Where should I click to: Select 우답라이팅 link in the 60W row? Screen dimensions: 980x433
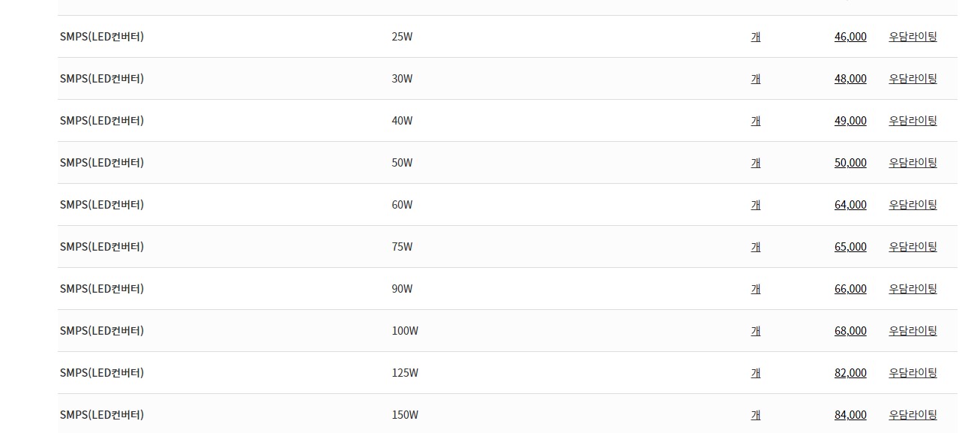pyautogui.click(x=913, y=205)
